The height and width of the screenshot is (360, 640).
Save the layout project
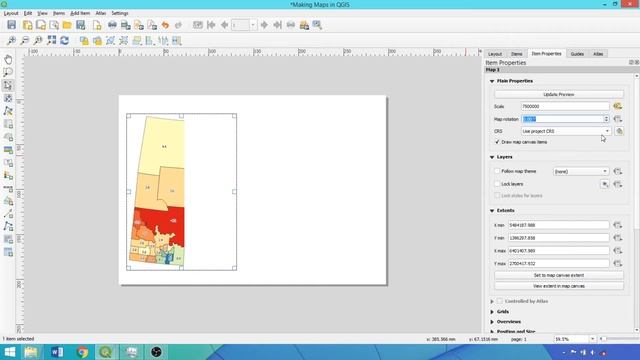(11, 25)
